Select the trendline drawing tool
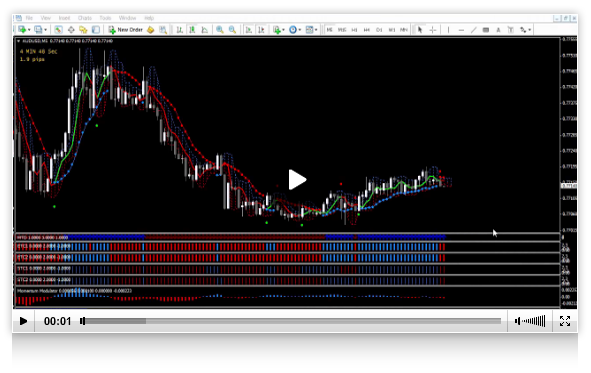The height and width of the screenshot is (373, 591). click(x=473, y=30)
